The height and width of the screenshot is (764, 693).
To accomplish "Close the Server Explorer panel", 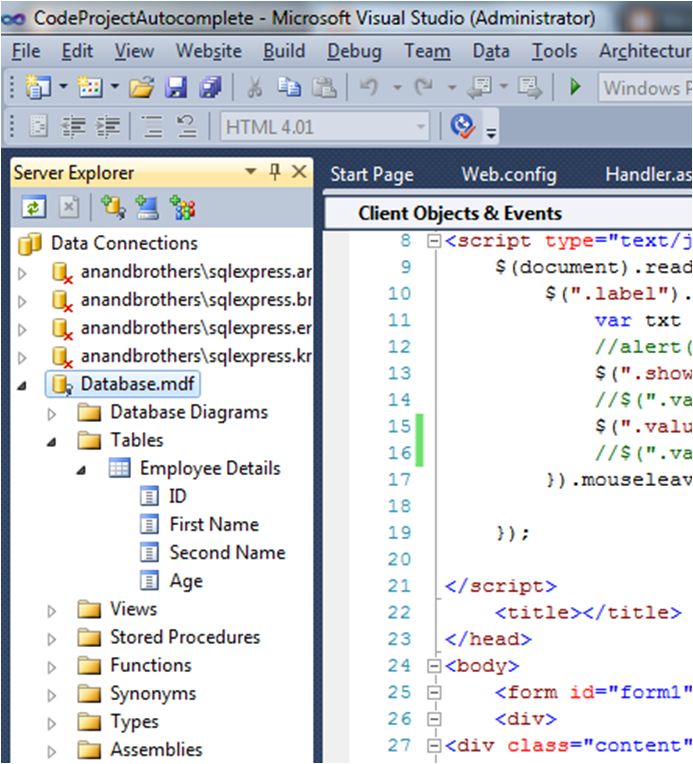I will coord(299,172).
